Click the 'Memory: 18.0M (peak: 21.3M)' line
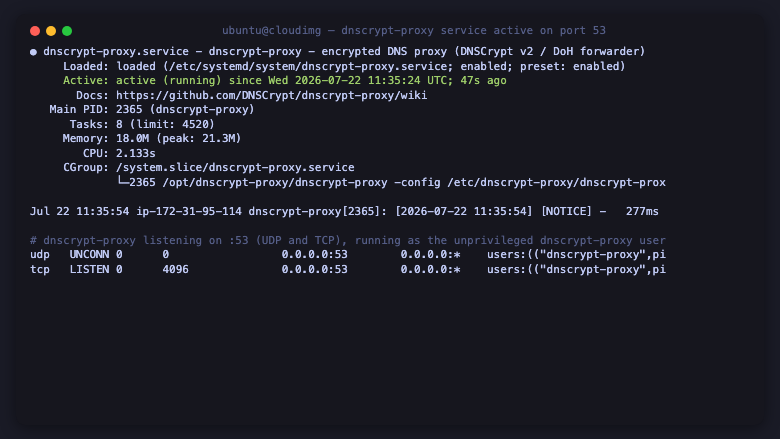Screen dimensions: 780x439 152,138
